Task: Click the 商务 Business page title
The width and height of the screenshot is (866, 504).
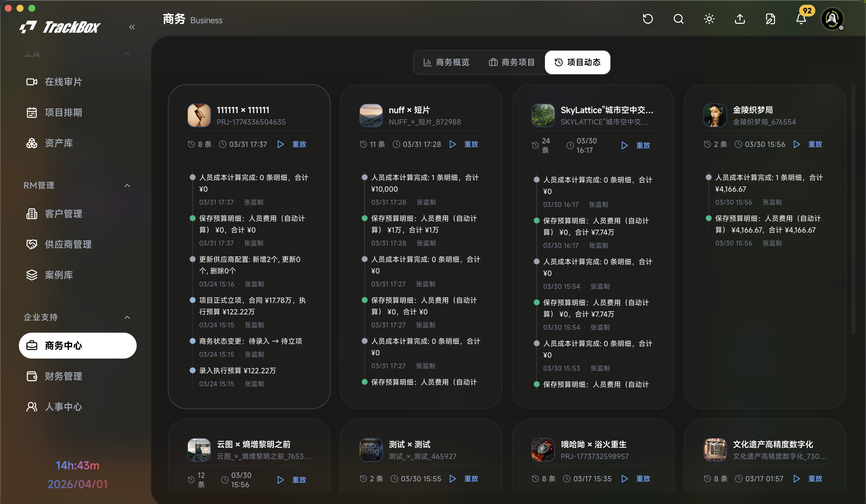Action: pos(192,20)
